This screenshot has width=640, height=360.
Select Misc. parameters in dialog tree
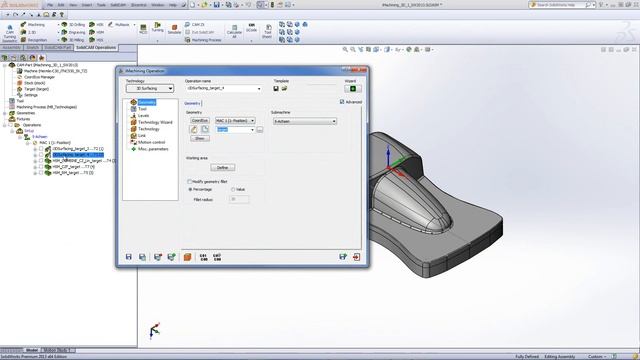click(x=153, y=149)
